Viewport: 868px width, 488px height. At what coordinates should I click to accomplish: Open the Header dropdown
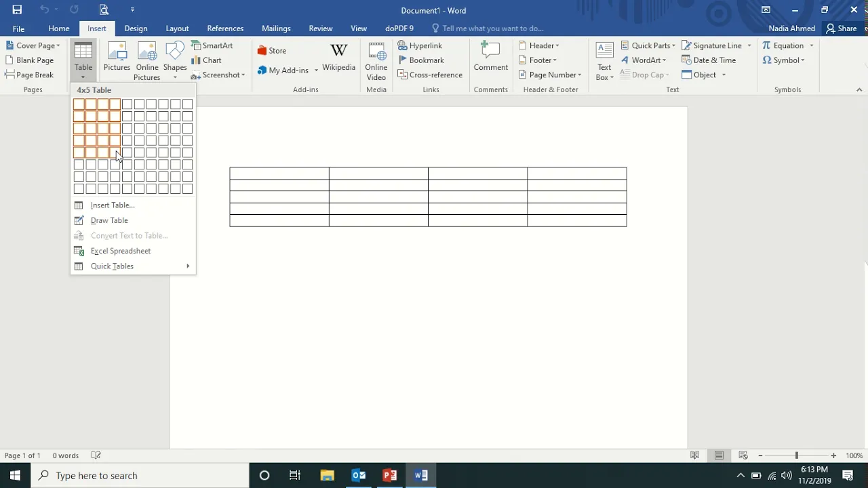tap(539, 45)
